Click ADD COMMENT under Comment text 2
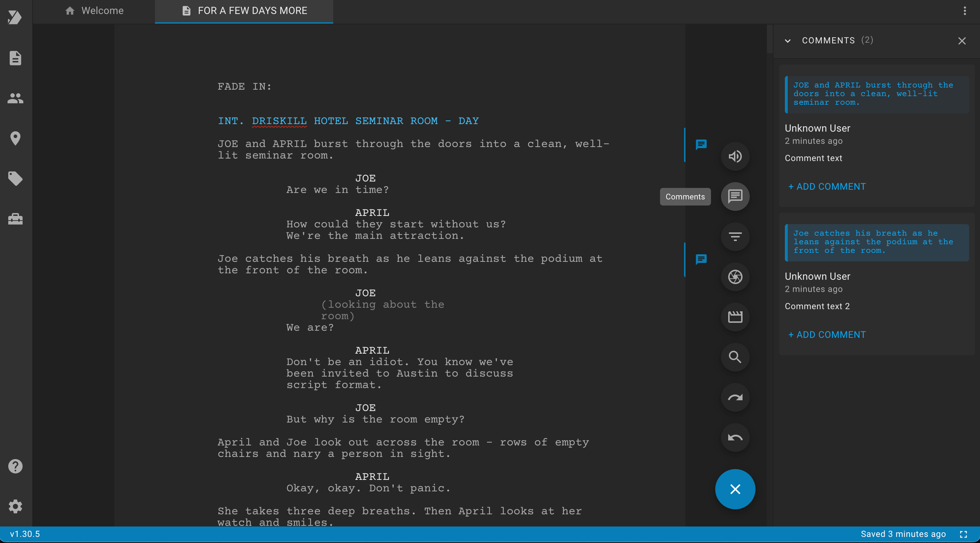Viewport: 980px width, 543px height. click(x=827, y=335)
